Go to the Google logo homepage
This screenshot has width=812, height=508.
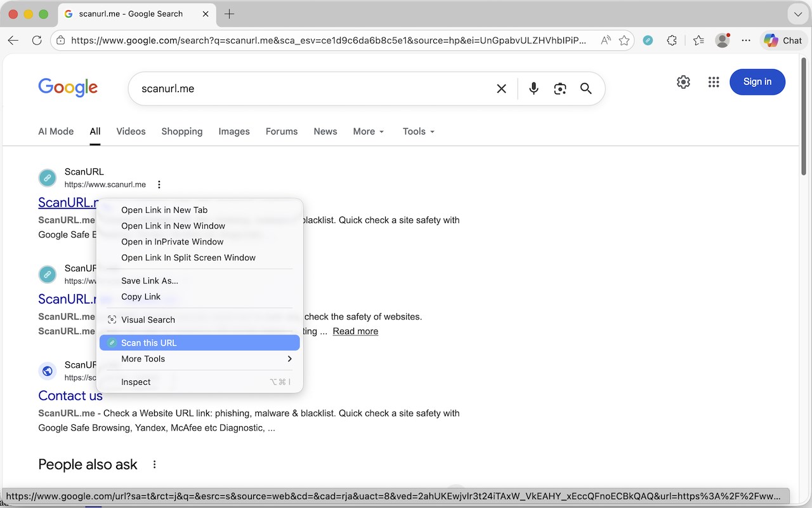(68, 87)
